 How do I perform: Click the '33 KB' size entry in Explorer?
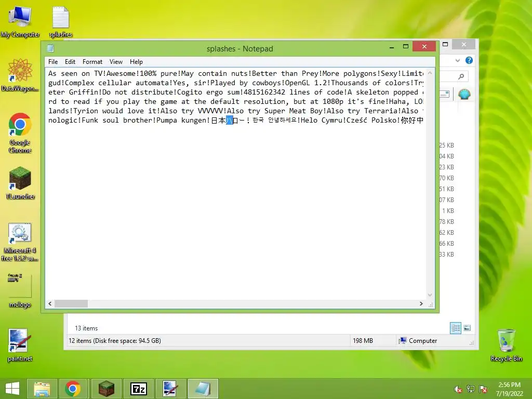[446, 255]
